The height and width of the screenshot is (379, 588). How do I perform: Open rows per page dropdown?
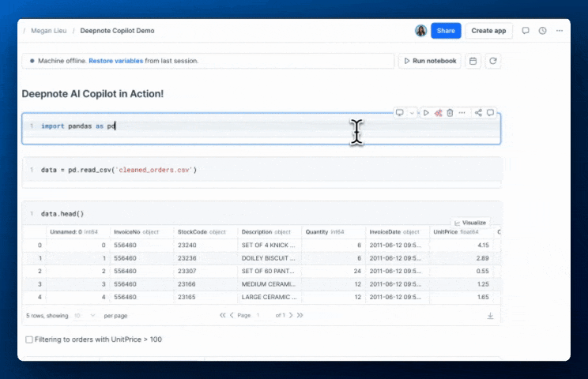(x=85, y=316)
